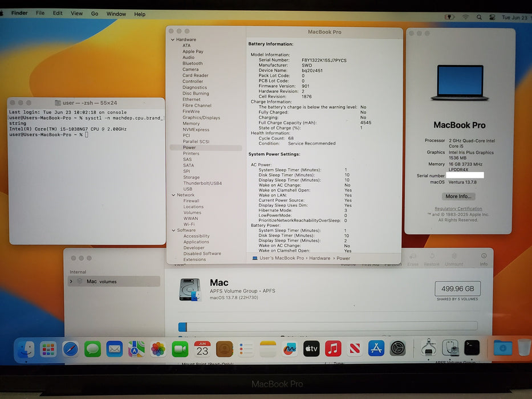Open Trash in the Dock
This screenshot has height=399, width=532.
tap(524, 348)
